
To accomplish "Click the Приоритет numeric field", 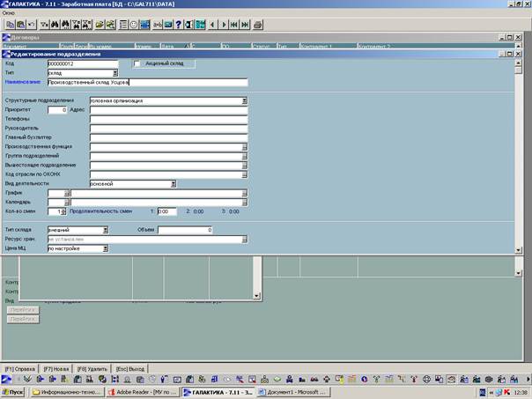I will [x=57, y=110].
